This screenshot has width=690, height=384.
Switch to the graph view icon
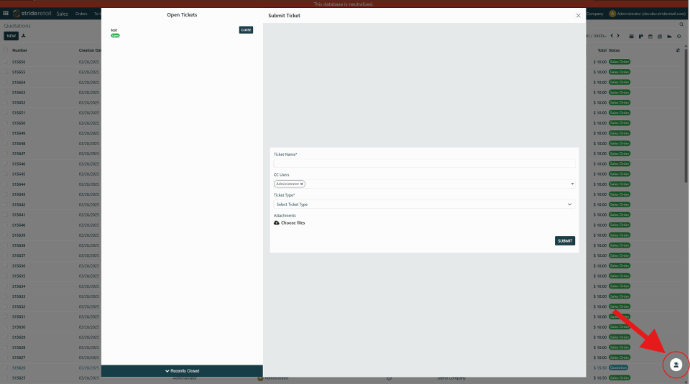click(669, 37)
